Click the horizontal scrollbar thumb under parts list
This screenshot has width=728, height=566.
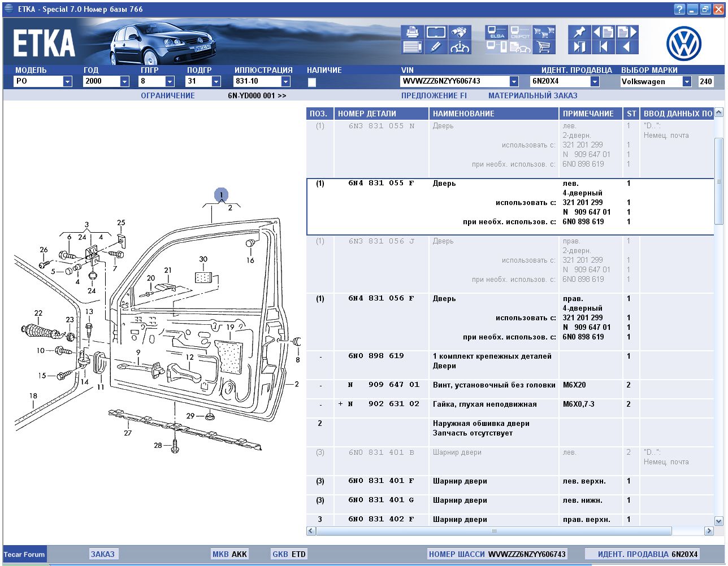494,531
